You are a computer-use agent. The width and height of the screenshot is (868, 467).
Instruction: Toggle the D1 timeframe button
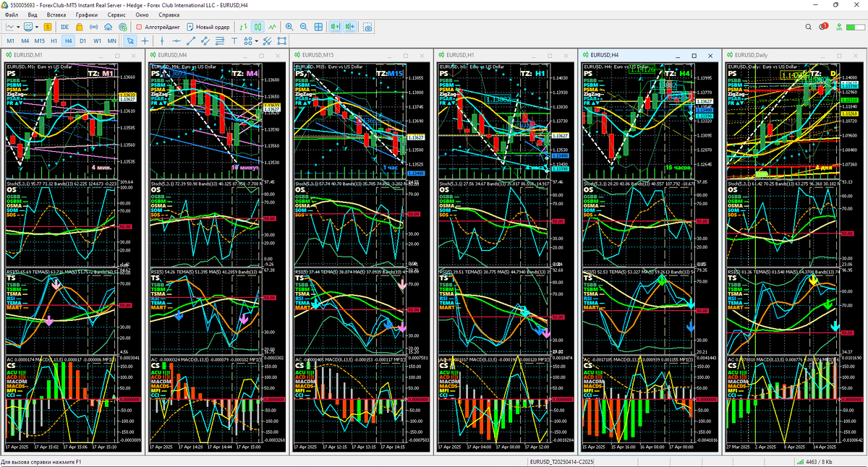pos(83,41)
